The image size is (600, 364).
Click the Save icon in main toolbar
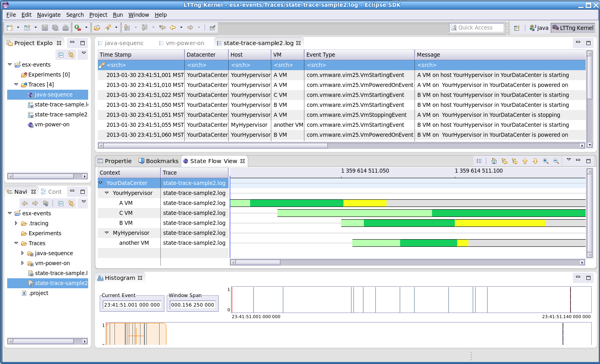tap(45, 28)
